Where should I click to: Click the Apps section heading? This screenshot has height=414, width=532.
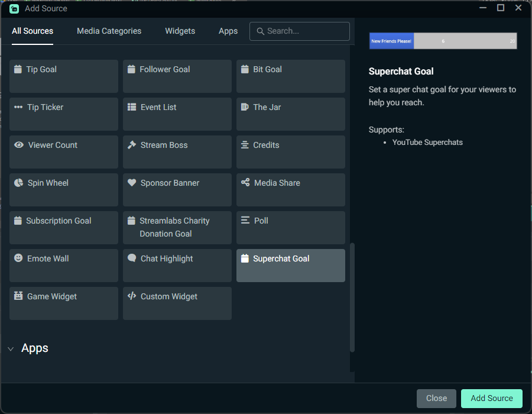pos(35,348)
